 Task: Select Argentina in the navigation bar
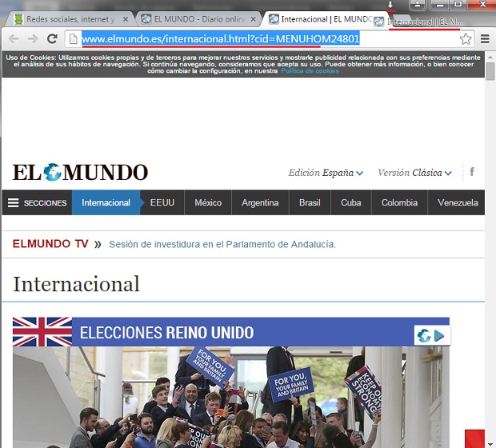(260, 202)
